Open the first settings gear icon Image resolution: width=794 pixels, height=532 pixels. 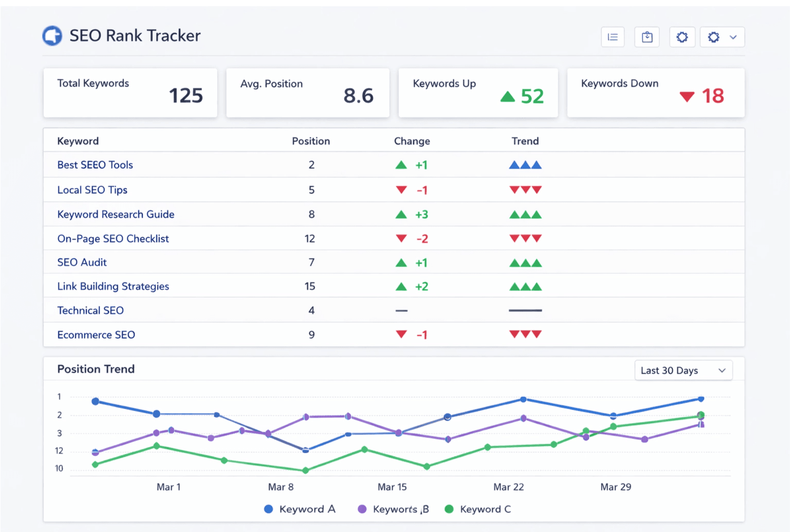[x=682, y=36]
